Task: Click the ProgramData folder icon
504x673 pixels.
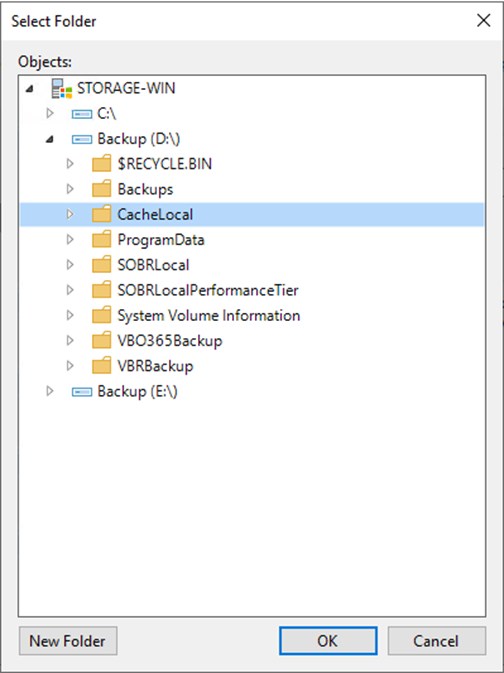Action: click(x=102, y=239)
